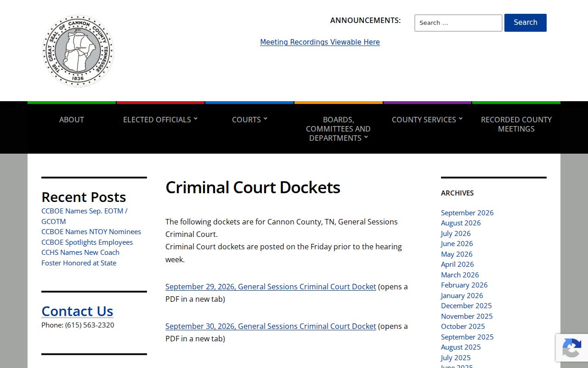The height and width of the screenshot is (368, 588).
Task: Open the July 2025 archive
Action: pyautogui.click(x=456, y=357)
